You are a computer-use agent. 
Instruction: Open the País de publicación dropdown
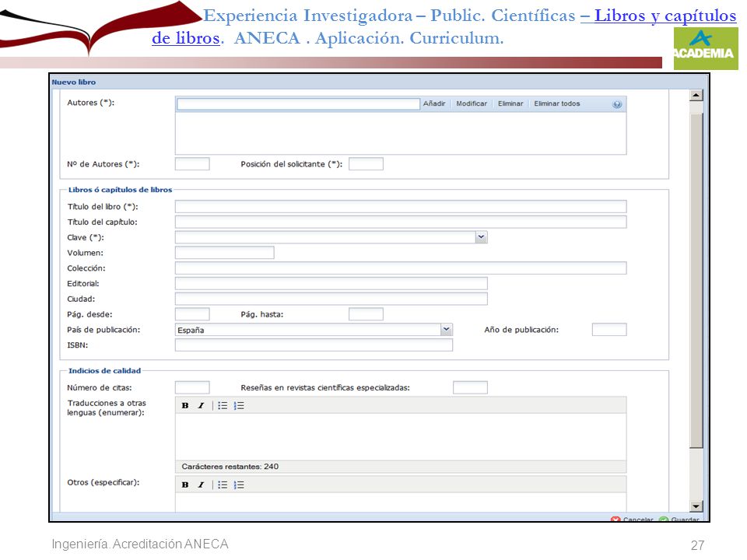click(x=447, y=330)
